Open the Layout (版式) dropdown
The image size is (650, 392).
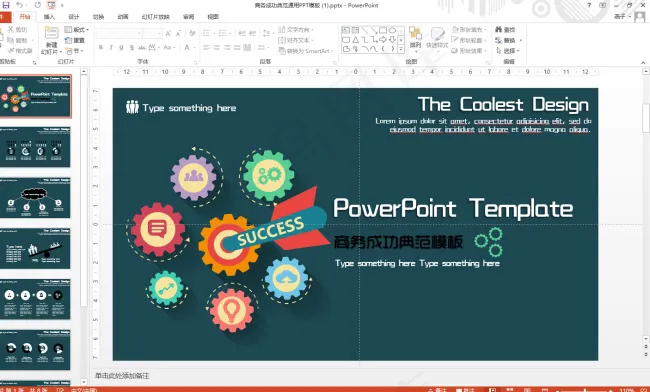(77, 29)
